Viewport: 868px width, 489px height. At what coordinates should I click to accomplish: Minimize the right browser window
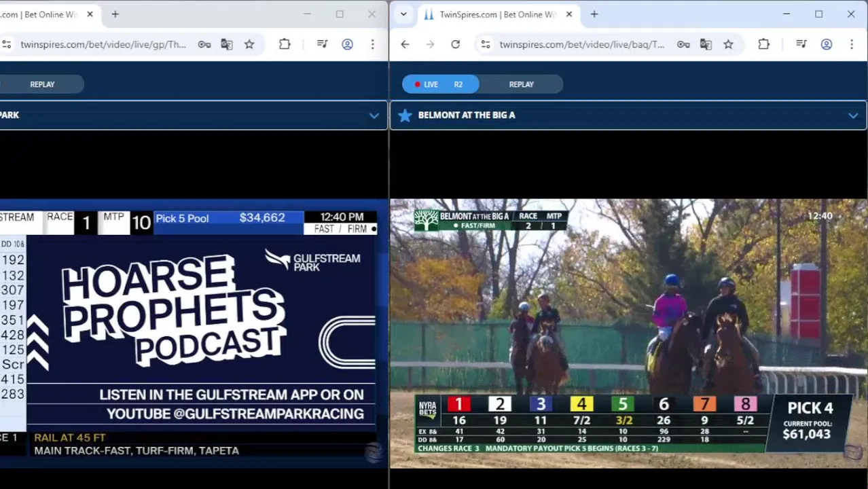coord(786,14)
